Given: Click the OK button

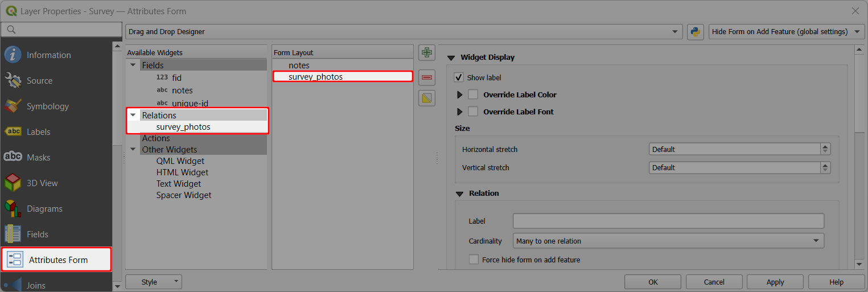Looking at the screenshot, I should [653, 282].
